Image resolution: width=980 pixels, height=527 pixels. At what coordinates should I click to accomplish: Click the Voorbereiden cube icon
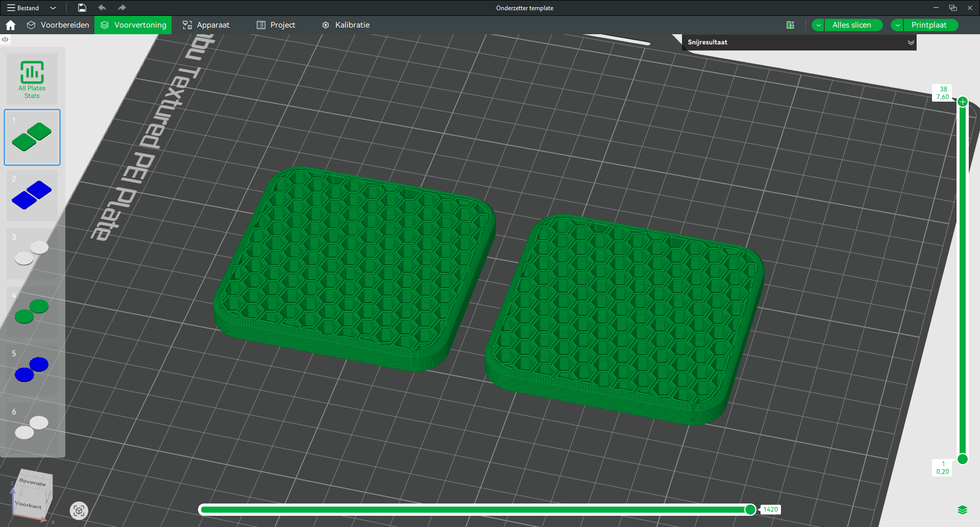[x=31, y=25]
